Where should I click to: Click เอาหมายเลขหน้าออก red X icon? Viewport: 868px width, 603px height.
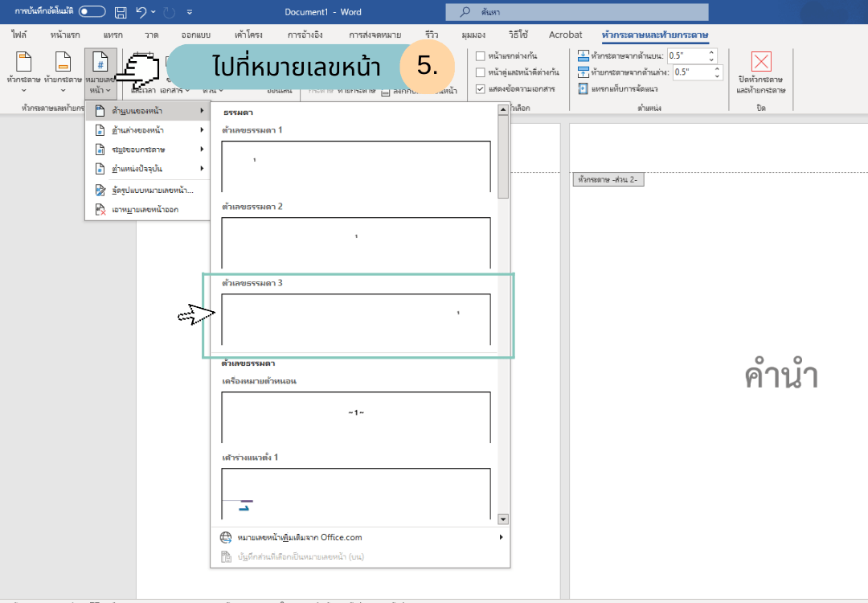[100, 209]
